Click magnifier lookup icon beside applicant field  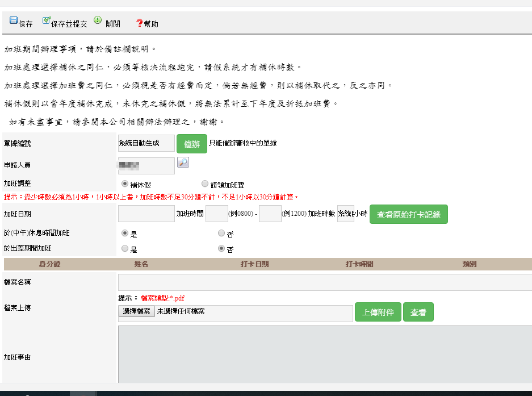pos(183,162)
